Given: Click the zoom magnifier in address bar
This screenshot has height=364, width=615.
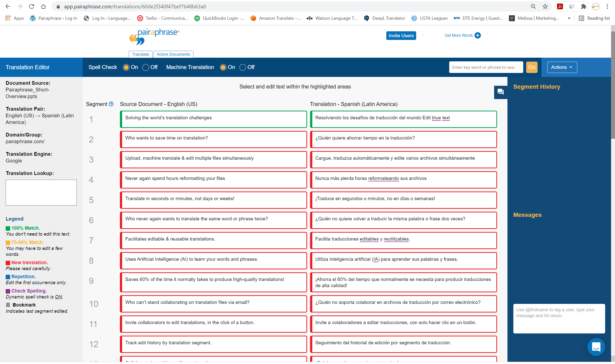Looking at the screenshot, I should tap(533, 6).
